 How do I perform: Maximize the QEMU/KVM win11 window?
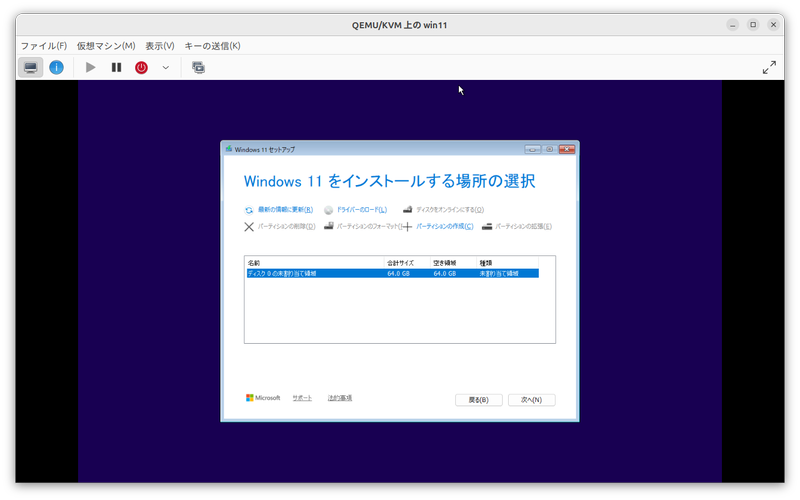coord(753,24)
